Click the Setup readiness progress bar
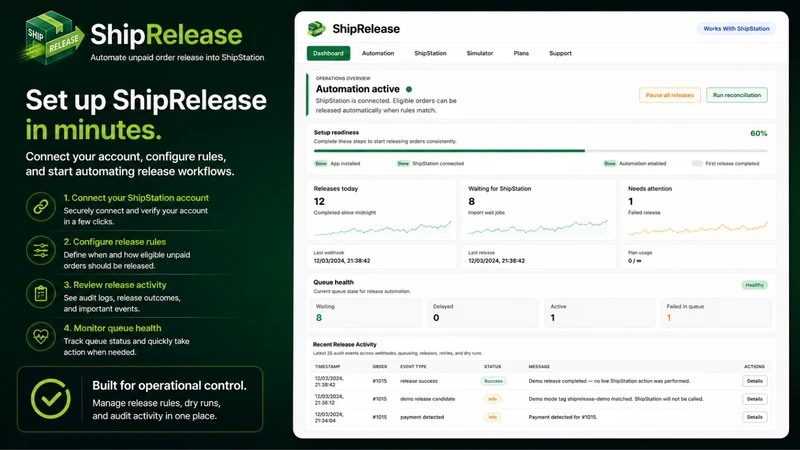800x450 pixels. coord(540,151)
